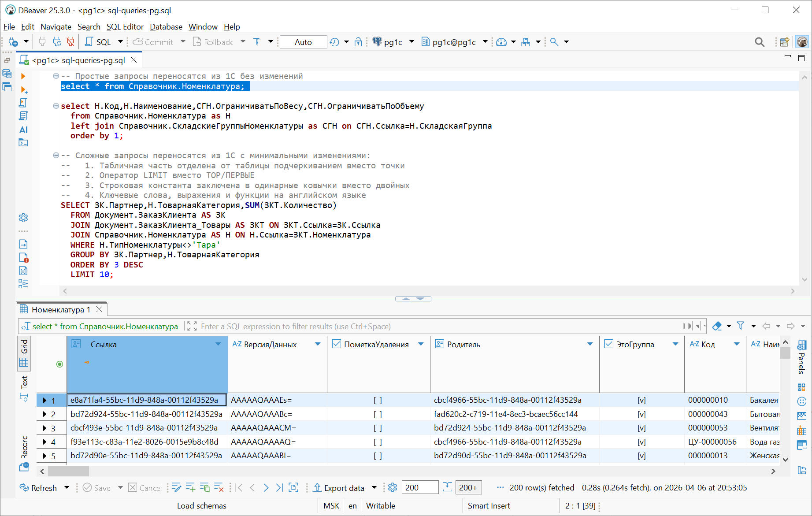Select the Номенклатура 1 results tab
This screenshot has height=516, width=812.
coord(62,309)
